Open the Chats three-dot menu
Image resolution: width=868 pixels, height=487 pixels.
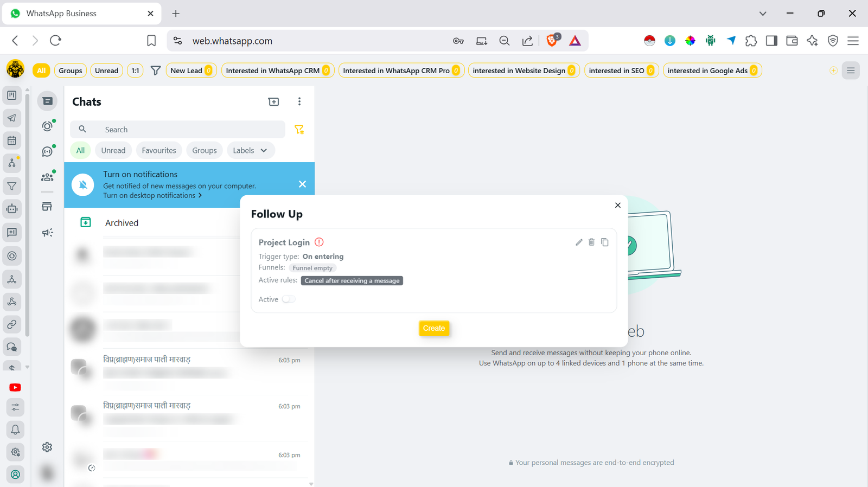[x=299, y=102]
